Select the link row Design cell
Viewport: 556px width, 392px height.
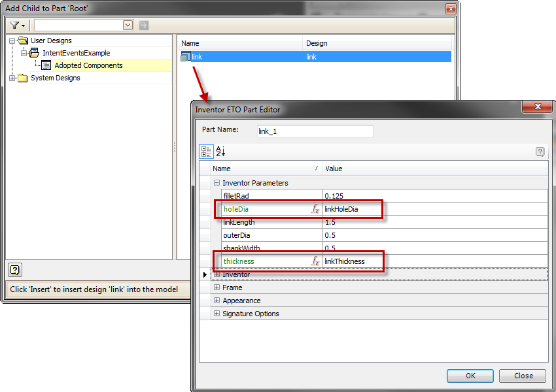377,57
